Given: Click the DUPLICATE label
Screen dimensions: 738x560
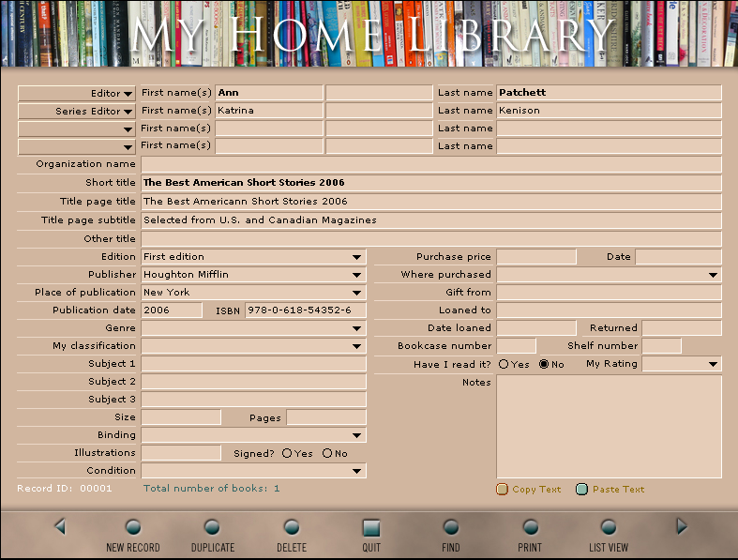Looking at the screenshot, I should tap(213, 547).
